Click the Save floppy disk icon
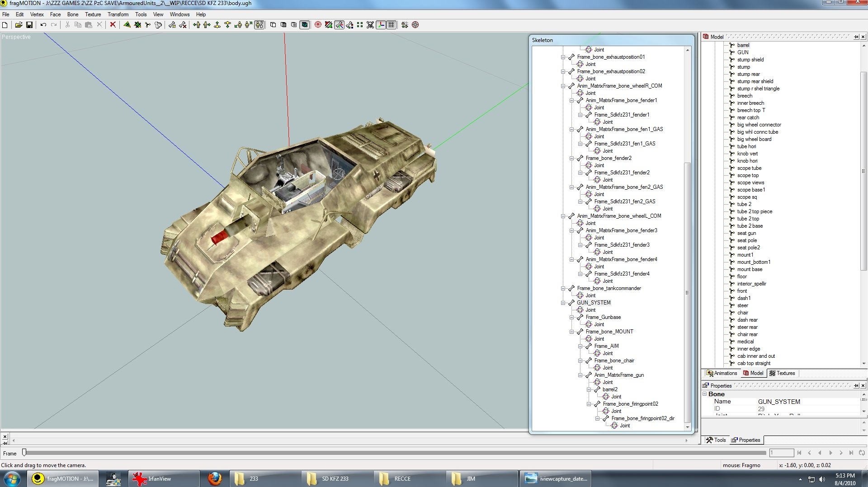The height and width of the screenshot is (487, 868). 29,25
